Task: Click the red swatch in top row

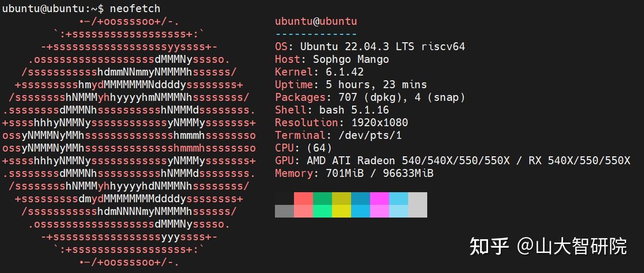Action: pyautogui.click(x=303, y=199)
